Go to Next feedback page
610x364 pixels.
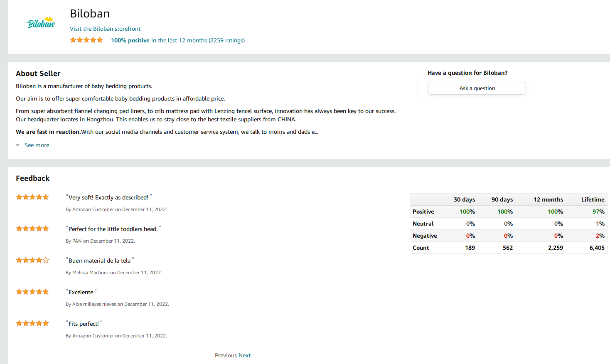pyautogui.click(x=245, y=355)
